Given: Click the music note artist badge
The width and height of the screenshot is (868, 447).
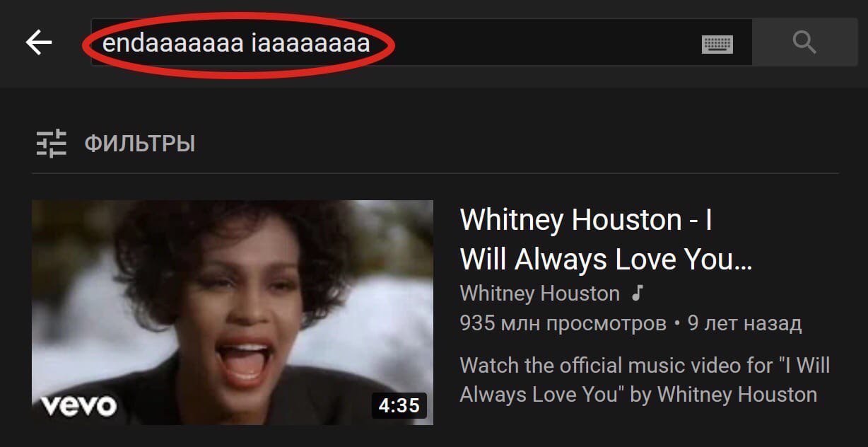Looking at the screenshot, I should tap(637, 293).
